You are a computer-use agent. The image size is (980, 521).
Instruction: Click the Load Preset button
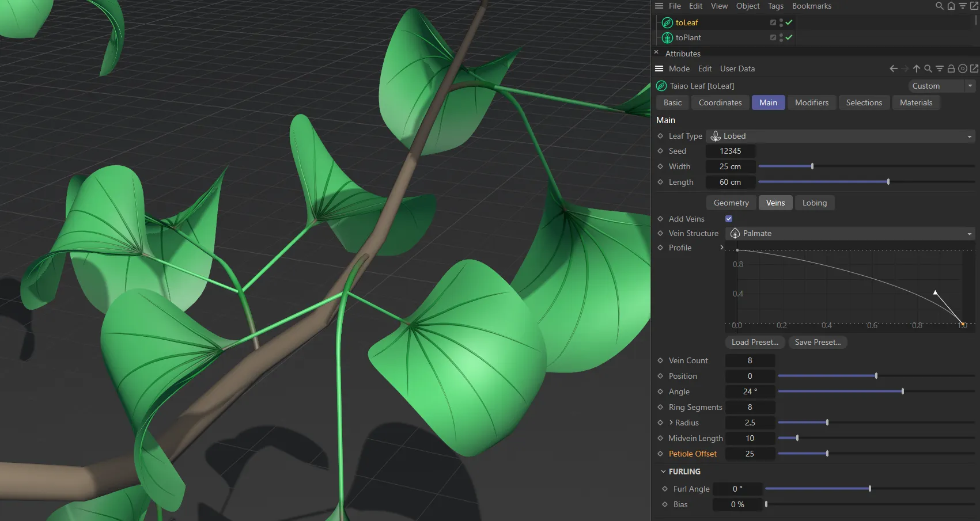point(754,342)
